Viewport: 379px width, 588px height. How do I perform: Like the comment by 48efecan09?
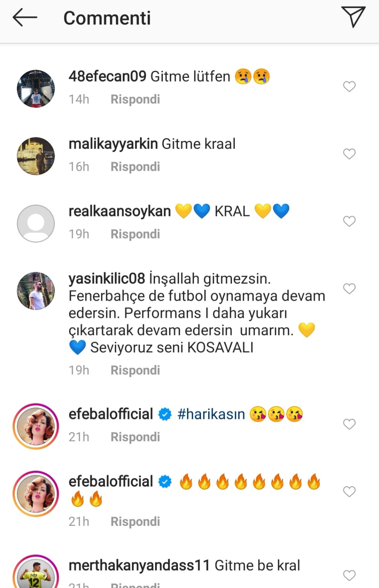[x=349, y=86]
